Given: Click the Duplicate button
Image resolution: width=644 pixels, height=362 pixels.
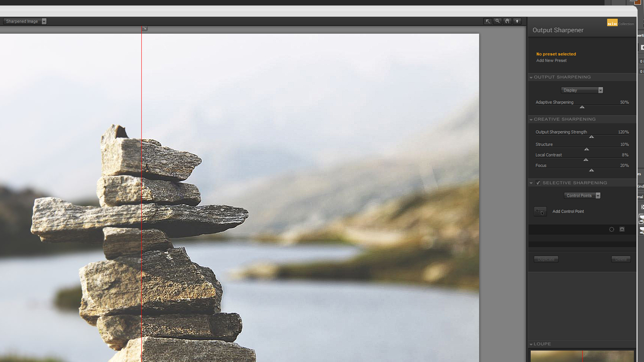Looking at the screenshot, I should coord(546,259).
